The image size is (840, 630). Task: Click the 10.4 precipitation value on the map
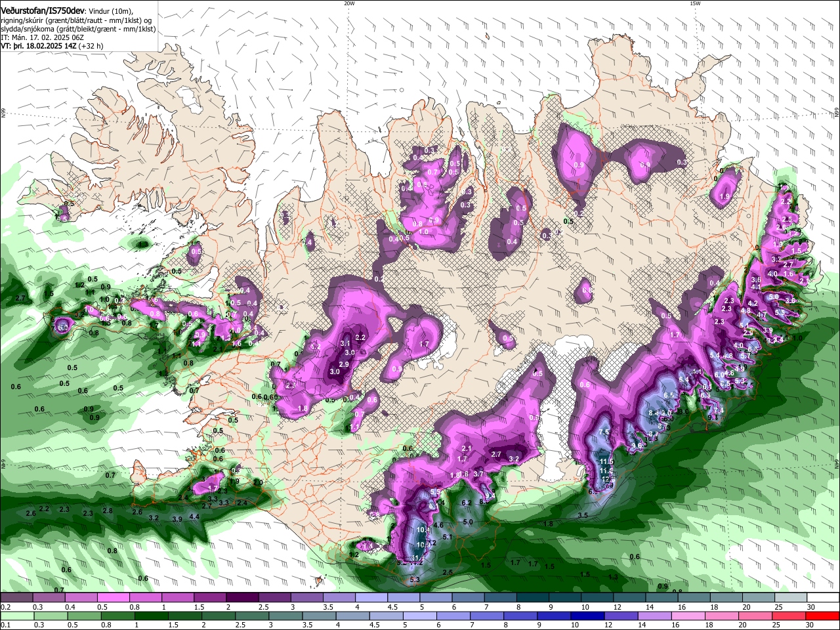tap(423, 530)
